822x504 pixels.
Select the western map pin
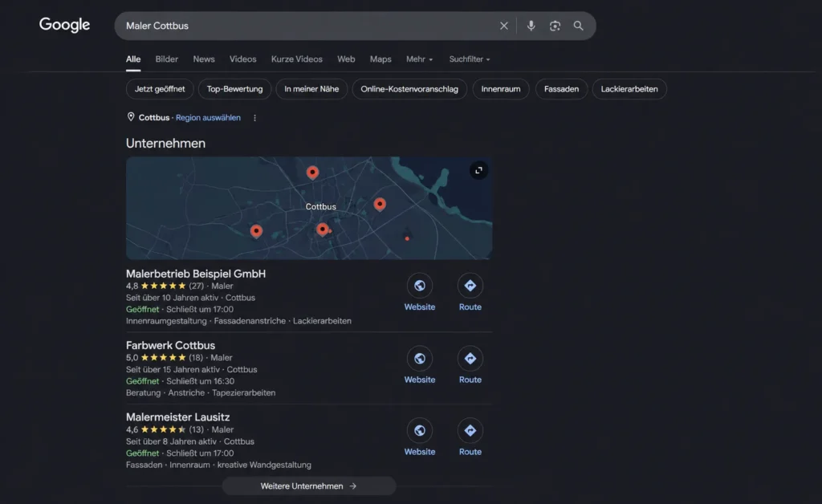coord(256,231)
